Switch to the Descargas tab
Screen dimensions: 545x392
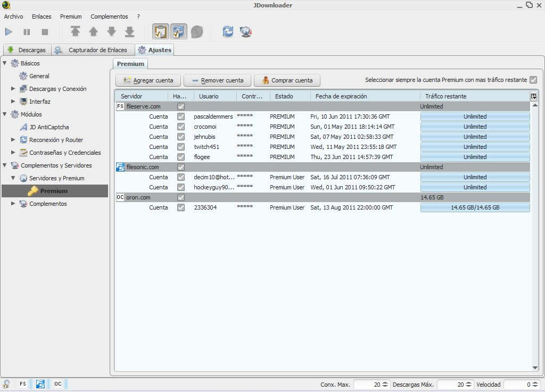[x=27, y=50]
